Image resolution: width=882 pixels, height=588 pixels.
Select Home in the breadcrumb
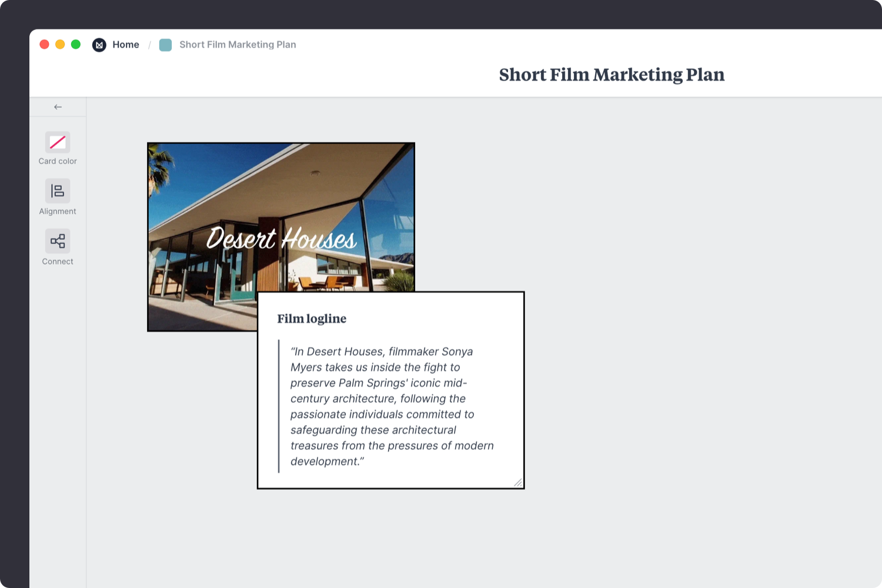point(126,45)
